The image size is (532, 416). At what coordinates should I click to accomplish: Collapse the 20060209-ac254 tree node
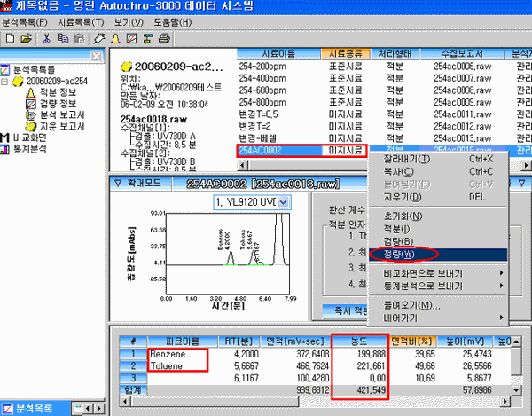[6, 81]
